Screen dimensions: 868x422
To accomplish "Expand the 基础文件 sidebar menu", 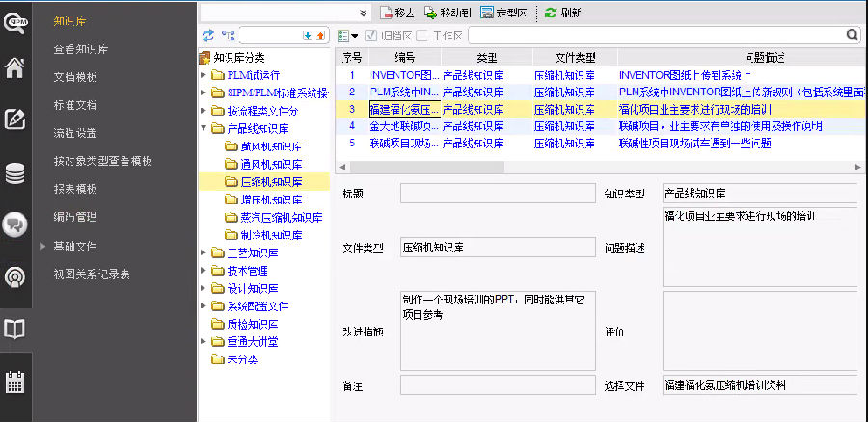I will coord(42,246).
